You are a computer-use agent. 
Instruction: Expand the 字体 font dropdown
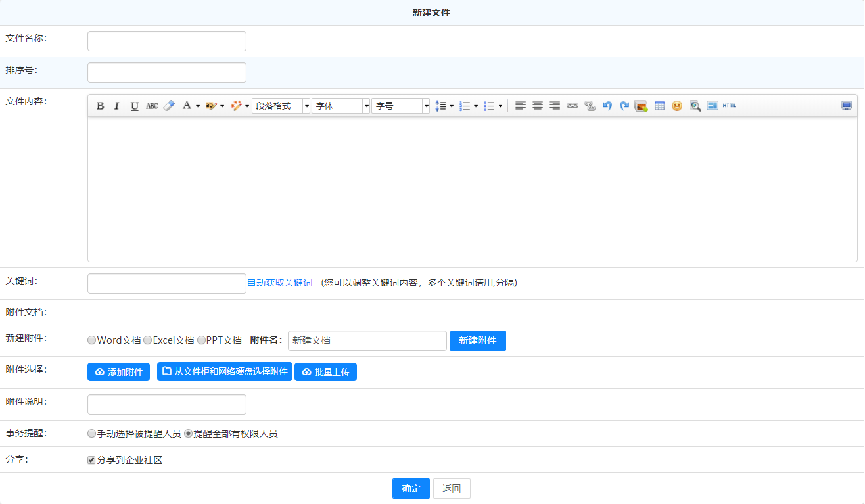[340, 106]
